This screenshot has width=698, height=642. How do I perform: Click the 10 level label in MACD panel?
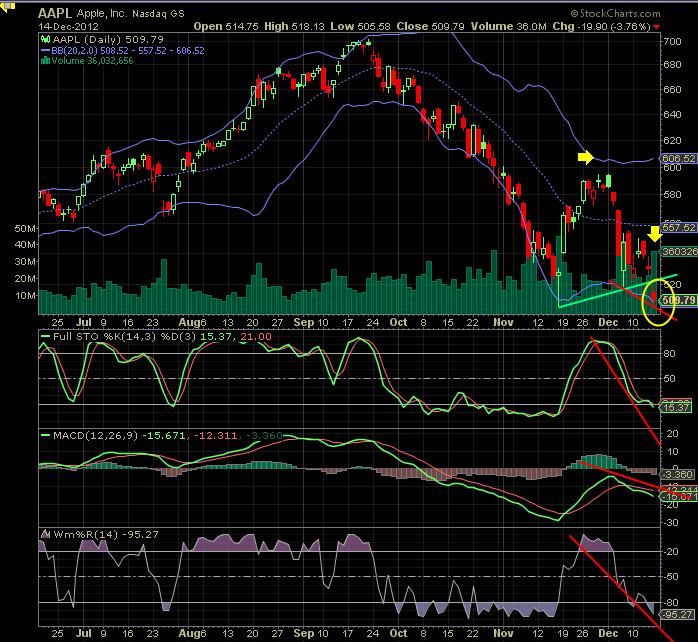pyautogui.click(x=673, y=451)
